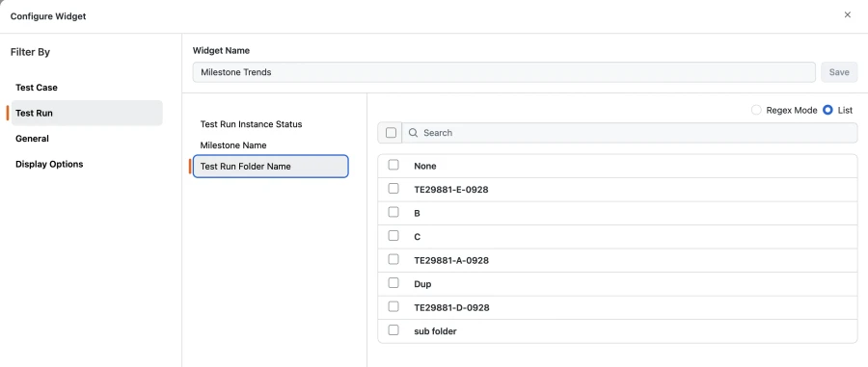Click the 'TE29881-D-0928' label
Image resolution: width=868 pixels, height=367 pixels.
pyautogui.click(x=451, y=308)
